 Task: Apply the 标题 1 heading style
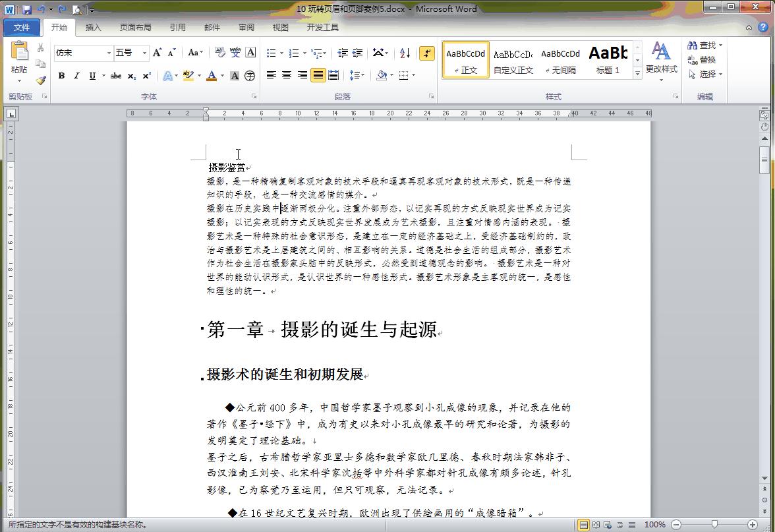tap(608, 60)
